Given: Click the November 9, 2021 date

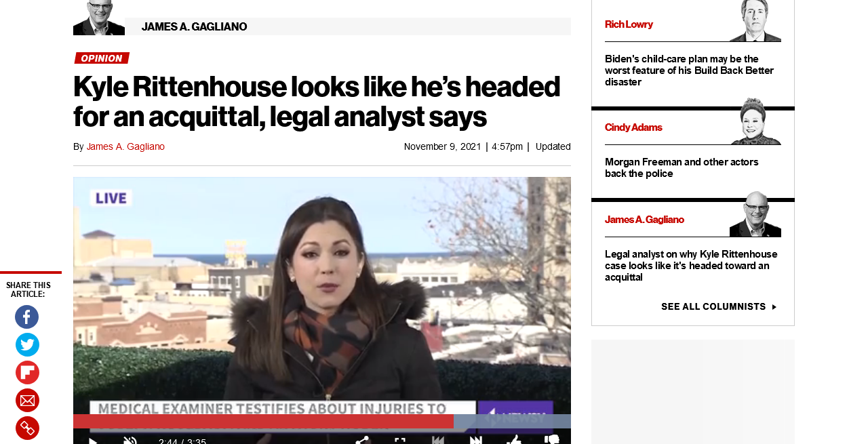Looking at the screenshot, I should tap(443, 146).
